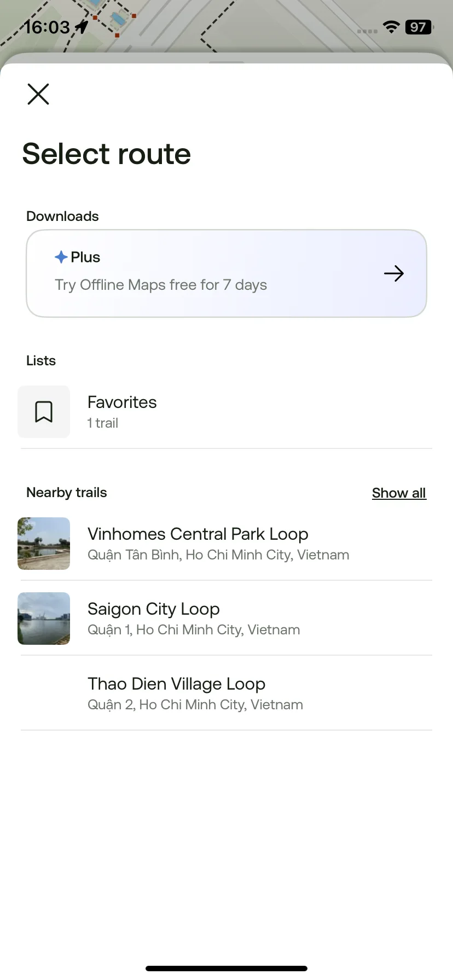The height and width of the screenshot is (980, 453).
Task: Try Offline Maps free for 7 days
Action: click(226, 273)
